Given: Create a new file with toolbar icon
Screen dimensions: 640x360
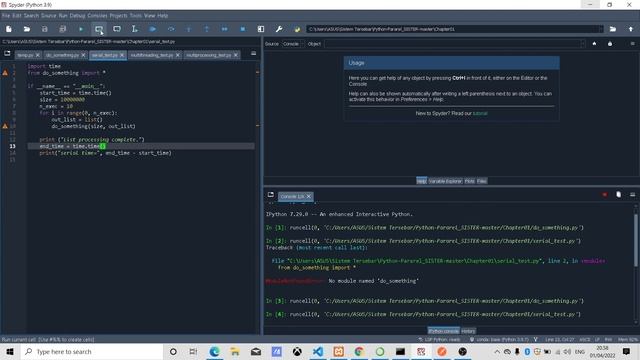Looking at the screenshot, I should click(9, 29).
